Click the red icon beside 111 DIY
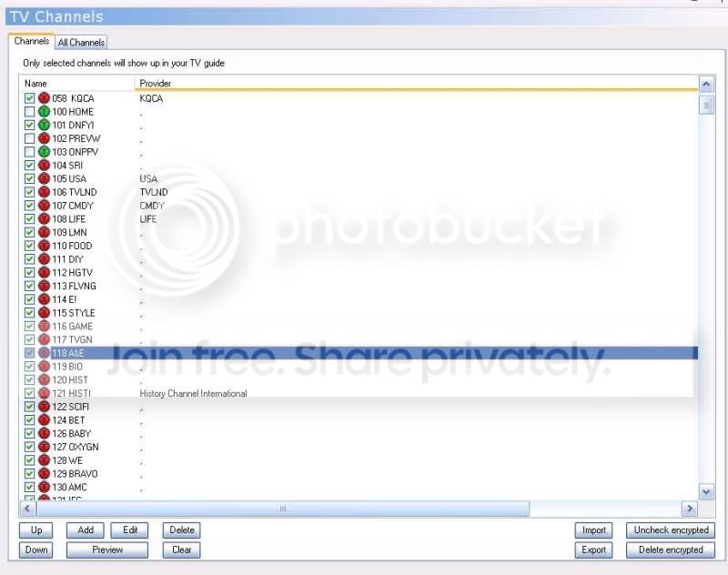The image size is (728, 575). pyautogui.click(x=44, y=259)
